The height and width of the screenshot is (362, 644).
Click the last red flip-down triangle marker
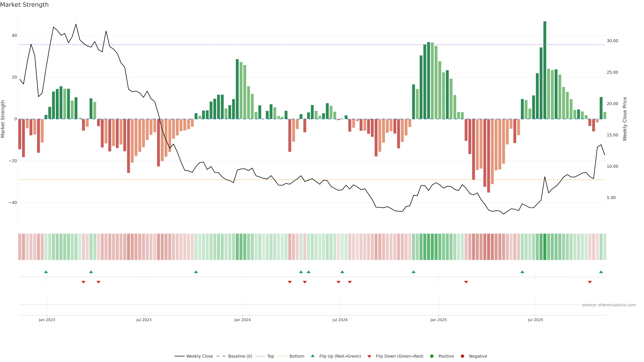(590, 282)
